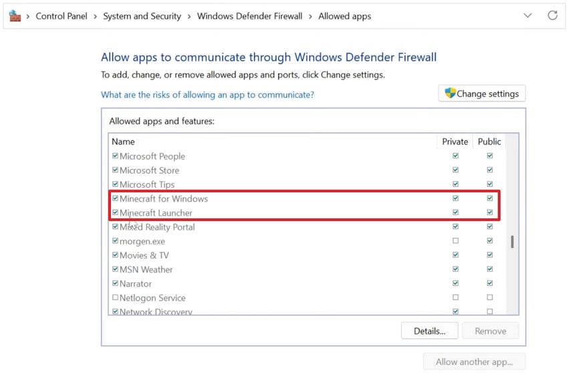Enable the Netlogon Service checkbox
This screenshot has width=568, height=392.
point(116,298)
